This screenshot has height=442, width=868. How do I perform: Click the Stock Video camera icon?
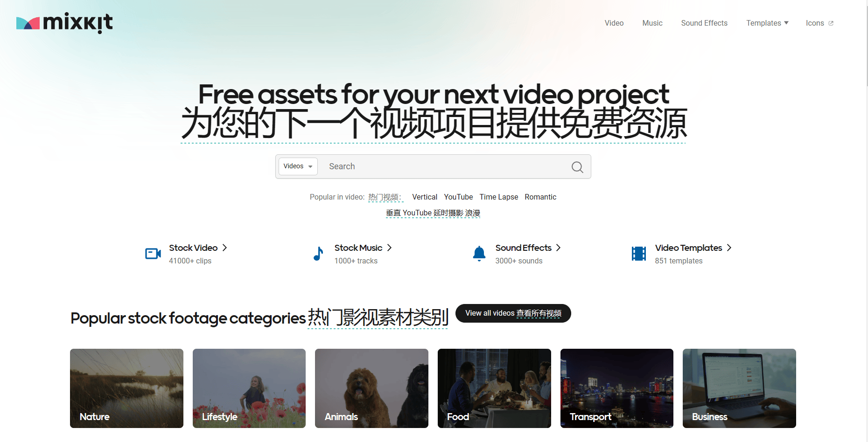coord(153,254)
